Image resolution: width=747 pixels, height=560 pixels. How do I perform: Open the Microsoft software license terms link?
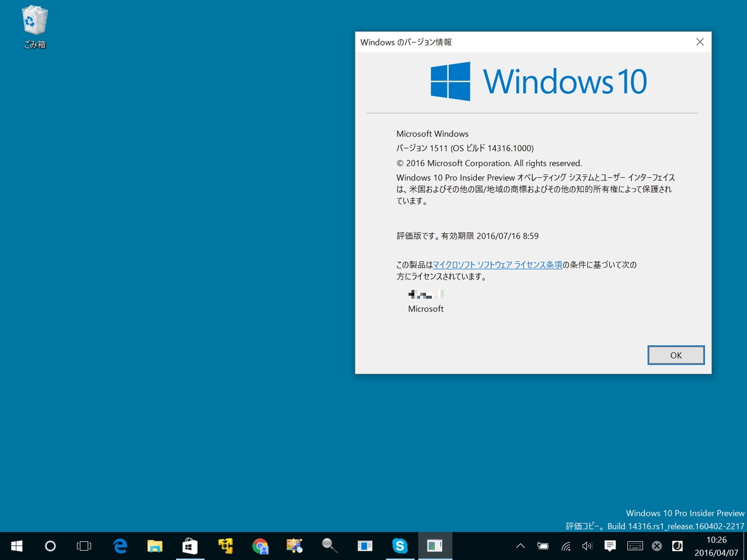[x=497, y=264]
